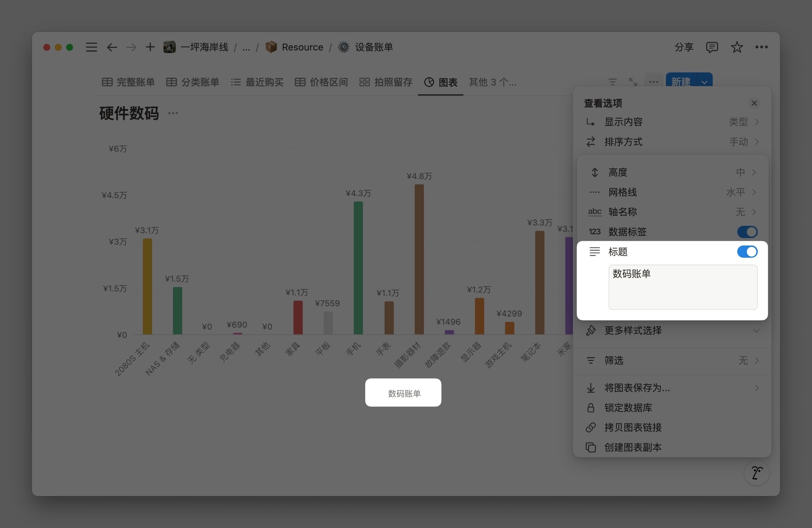Open the 新建 button dropdown arrow

(704, 82)
